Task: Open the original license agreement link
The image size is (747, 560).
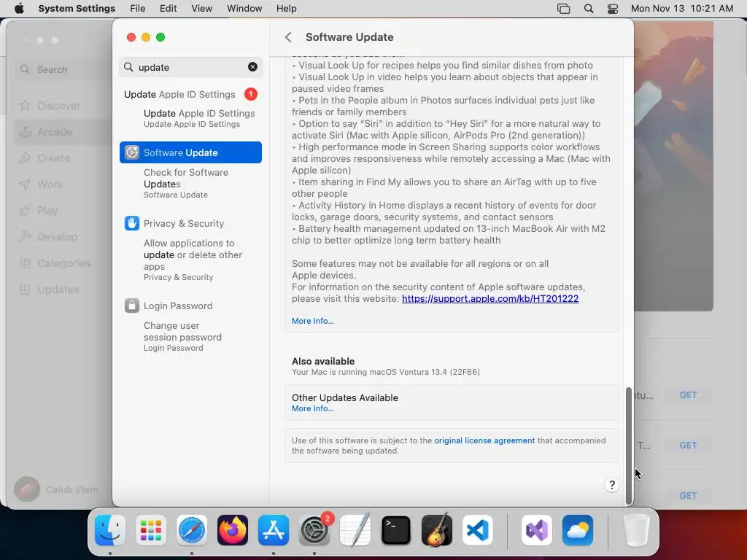Action: 484,440
